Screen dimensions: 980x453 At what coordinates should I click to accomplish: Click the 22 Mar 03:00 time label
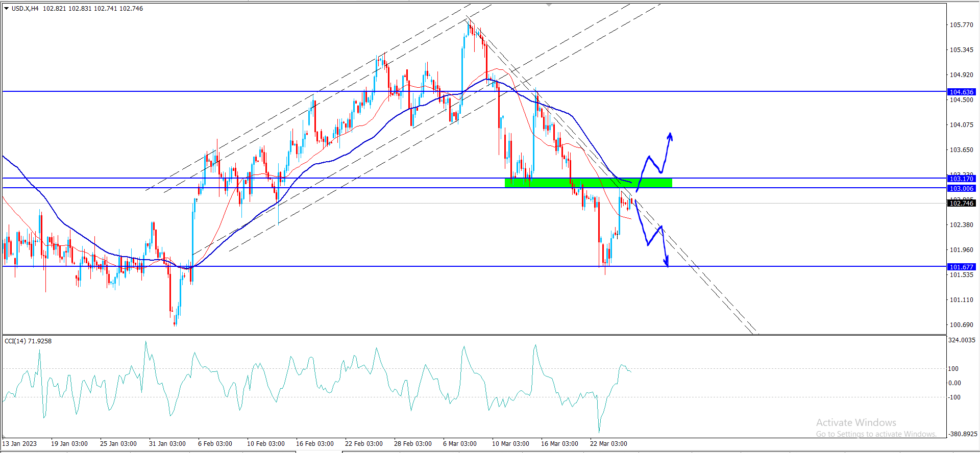tap(608, 443)
